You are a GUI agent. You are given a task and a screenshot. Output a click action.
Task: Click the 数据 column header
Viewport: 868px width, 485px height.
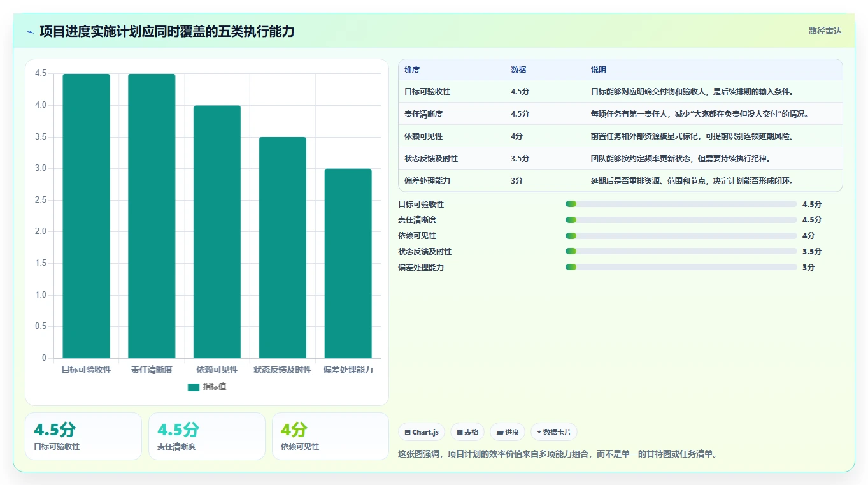pyautogui.click(x=518, y=70)
